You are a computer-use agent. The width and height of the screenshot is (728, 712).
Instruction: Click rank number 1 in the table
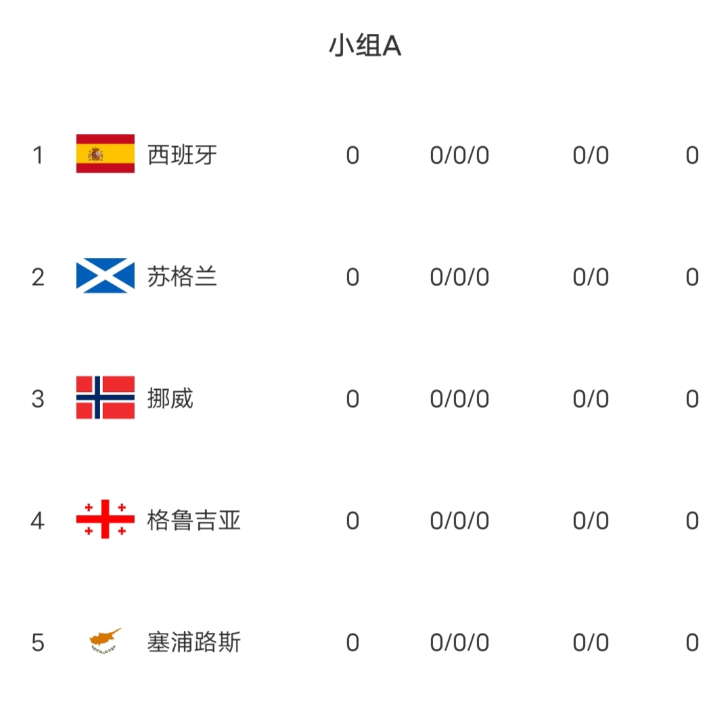(x=38, y=156)
